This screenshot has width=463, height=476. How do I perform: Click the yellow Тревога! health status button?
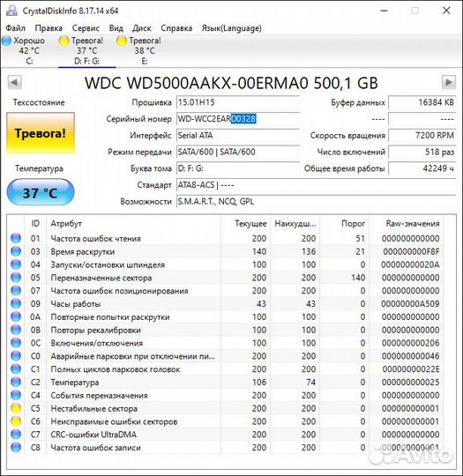pos(41,133)
